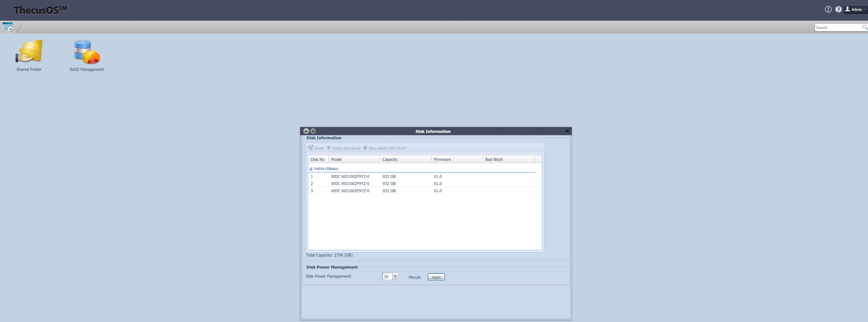The height and width of the screenshot is (322, 868).
Task: Expand the Disk Power Management minutes dropdown
Action: point(395,277)
